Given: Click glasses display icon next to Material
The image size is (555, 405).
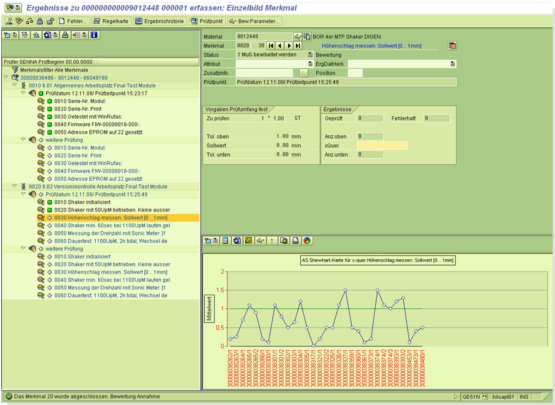Looking at the screenshot, I should 298,36.
